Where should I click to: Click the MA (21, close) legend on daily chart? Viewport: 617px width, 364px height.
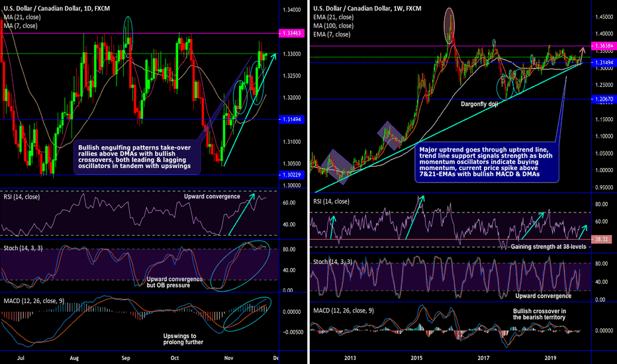click(21, 17)
